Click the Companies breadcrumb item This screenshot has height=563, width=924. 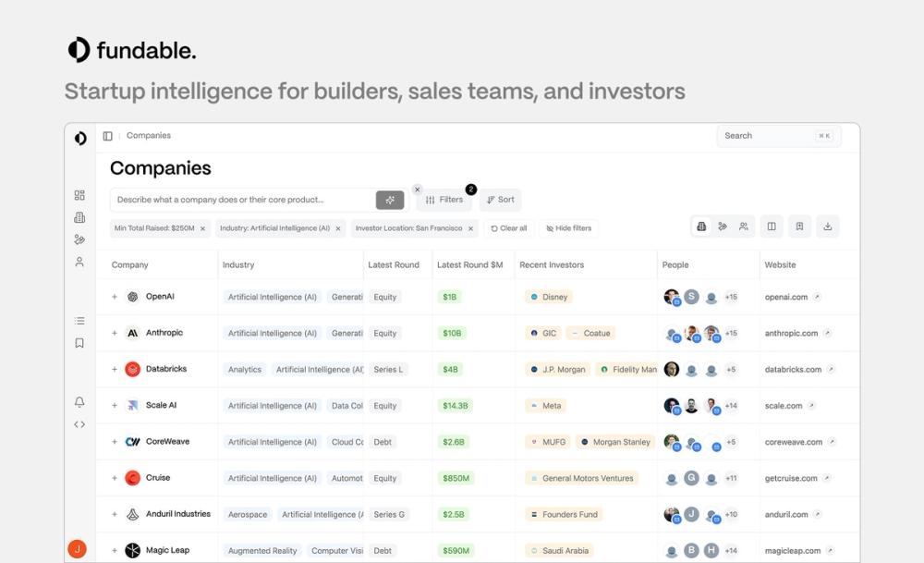click(x=149, y=135)
